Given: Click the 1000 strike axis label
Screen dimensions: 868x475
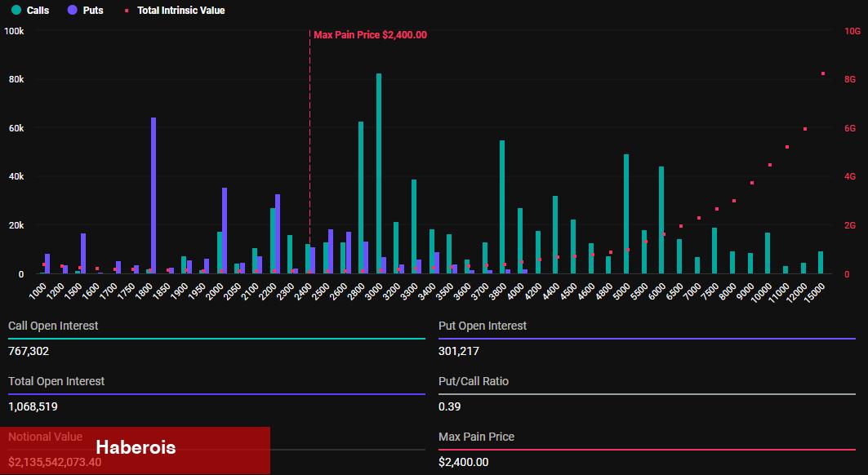Looking at the screenshot, I should 37,291.
